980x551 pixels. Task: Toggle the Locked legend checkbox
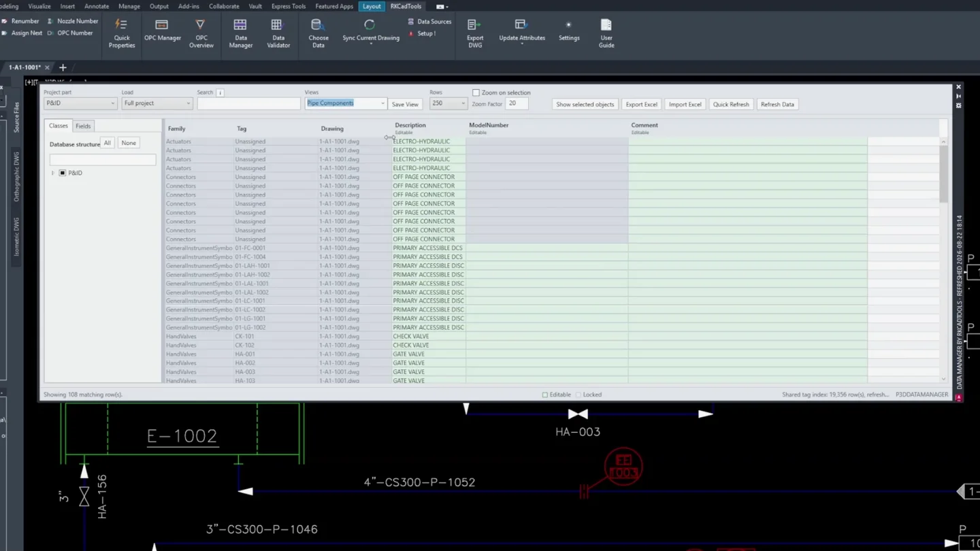(578, 395)
